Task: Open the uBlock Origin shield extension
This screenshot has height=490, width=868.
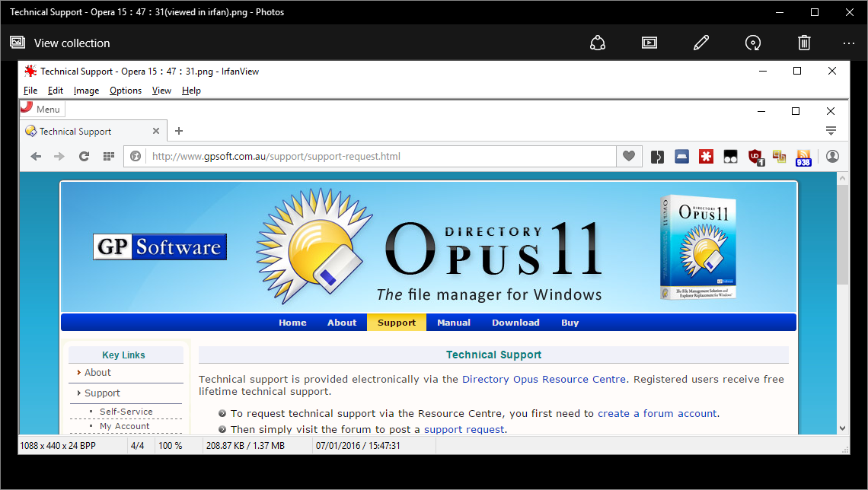Action: [756, 157]
